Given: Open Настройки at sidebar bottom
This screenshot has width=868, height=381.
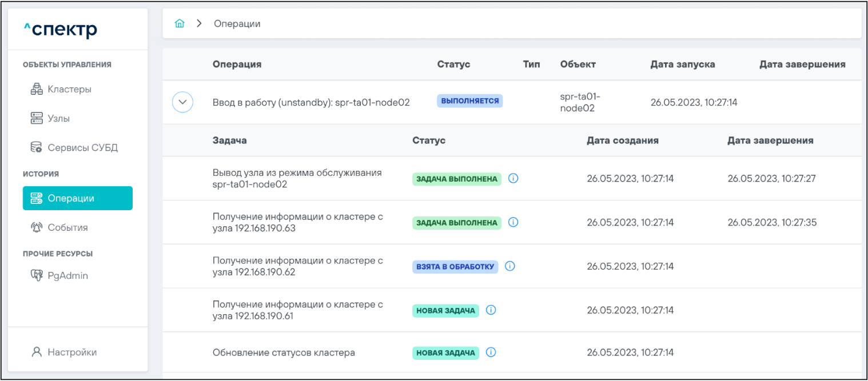Looking at the screenshot, I should click(71, 352).
